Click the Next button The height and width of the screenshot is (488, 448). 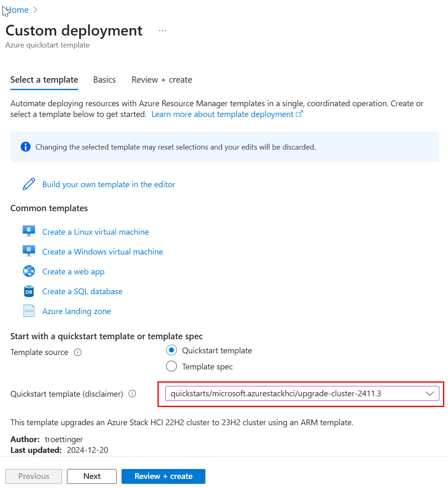tap(92, 476)
